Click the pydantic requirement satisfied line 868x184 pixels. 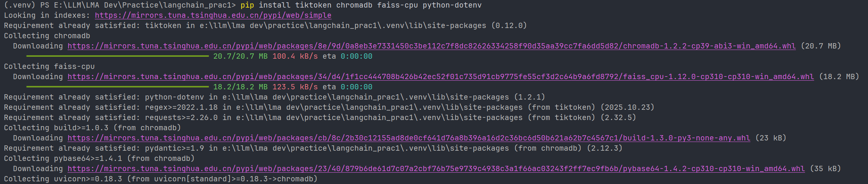[313, 148]
